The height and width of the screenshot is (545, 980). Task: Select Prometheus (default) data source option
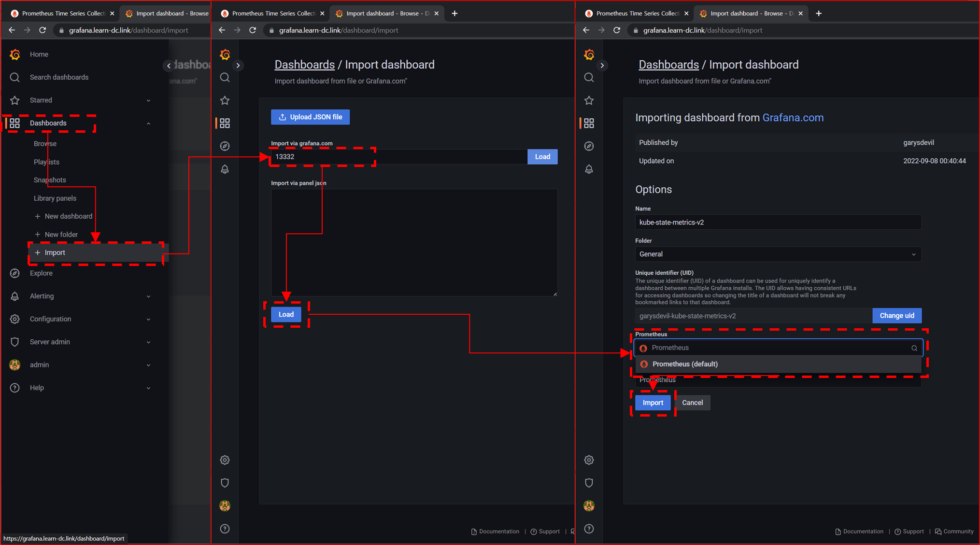click(x=685, y=364)
